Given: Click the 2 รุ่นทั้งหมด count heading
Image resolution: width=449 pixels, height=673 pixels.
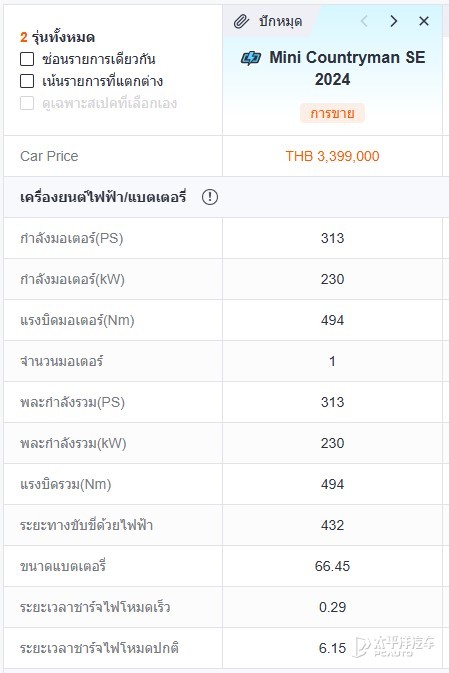Looking at the screenshot, I should tap(57, 37).
